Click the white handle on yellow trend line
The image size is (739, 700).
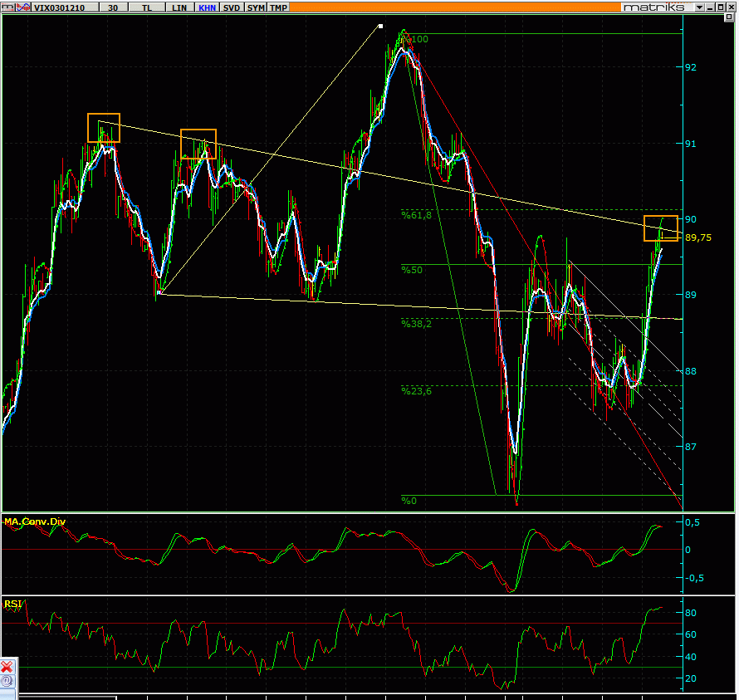pyautogui.click(x=380, y=27)
